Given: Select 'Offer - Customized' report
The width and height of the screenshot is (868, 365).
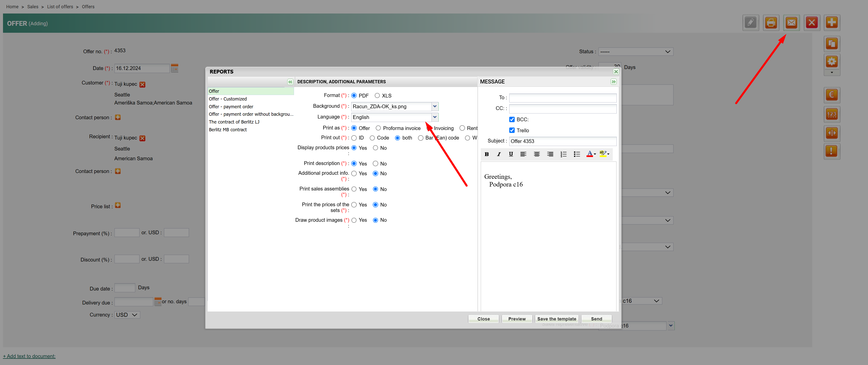Looking at the screenshot, I should (227, 99).
